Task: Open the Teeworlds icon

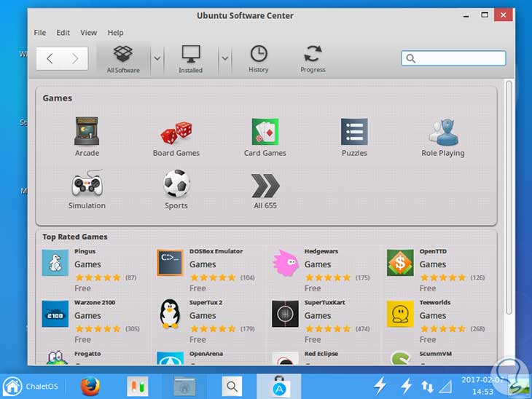Action: click(400, 314)
